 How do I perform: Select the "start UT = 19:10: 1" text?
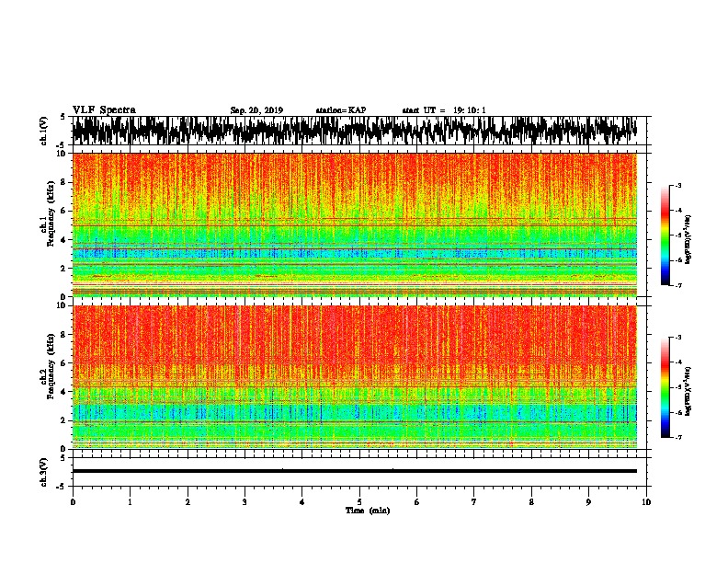pyautogui.click(x=444, y=110)
